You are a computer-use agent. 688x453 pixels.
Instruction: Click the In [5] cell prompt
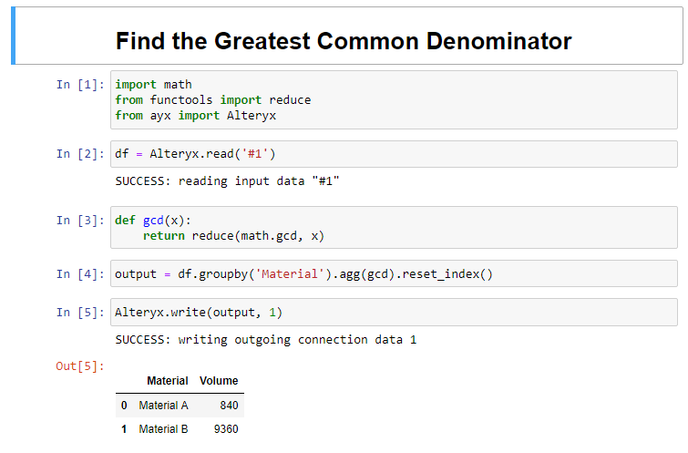tap(80, 312)
